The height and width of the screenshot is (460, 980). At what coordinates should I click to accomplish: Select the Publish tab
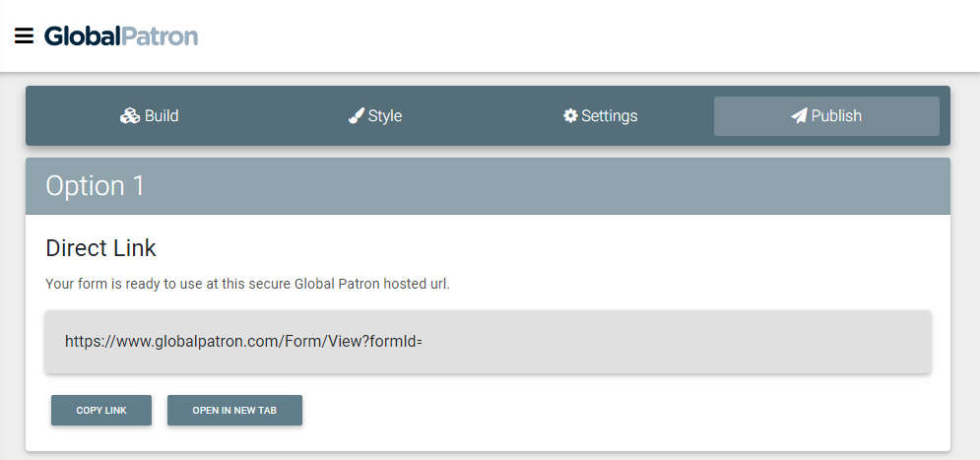click(826, 116)
